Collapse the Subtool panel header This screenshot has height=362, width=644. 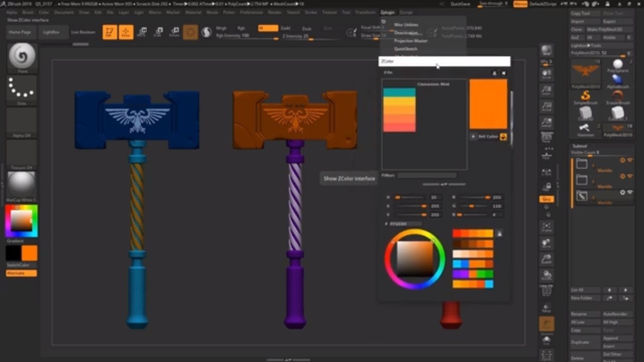tap(580, 146)
